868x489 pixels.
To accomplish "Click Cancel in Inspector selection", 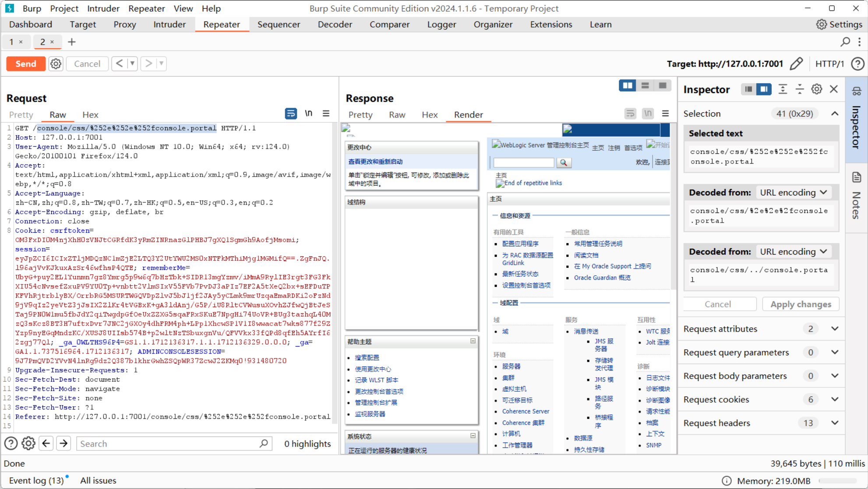I will tap(718, 305).
